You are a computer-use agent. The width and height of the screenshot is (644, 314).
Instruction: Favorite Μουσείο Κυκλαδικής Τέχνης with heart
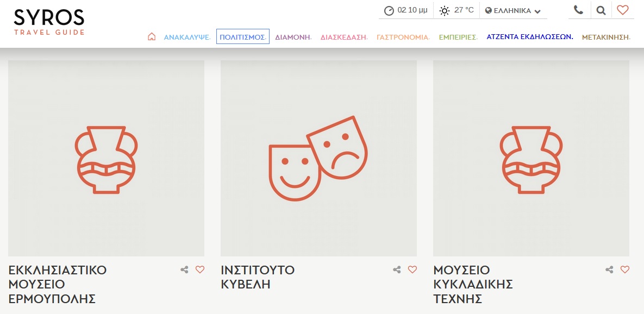coord(624,269)
